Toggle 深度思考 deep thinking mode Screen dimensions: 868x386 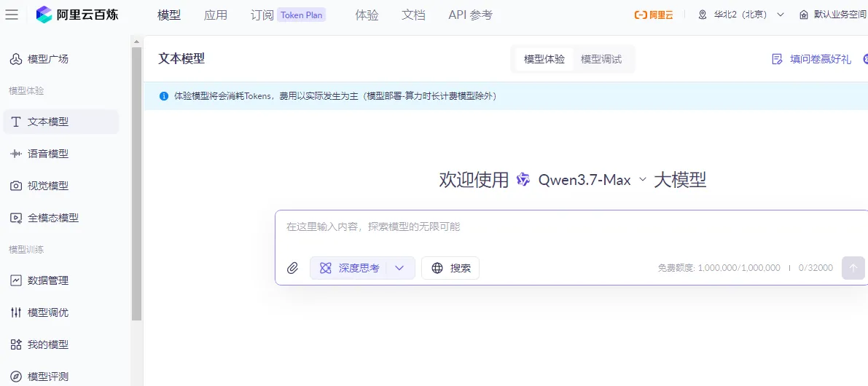(349, 268)
